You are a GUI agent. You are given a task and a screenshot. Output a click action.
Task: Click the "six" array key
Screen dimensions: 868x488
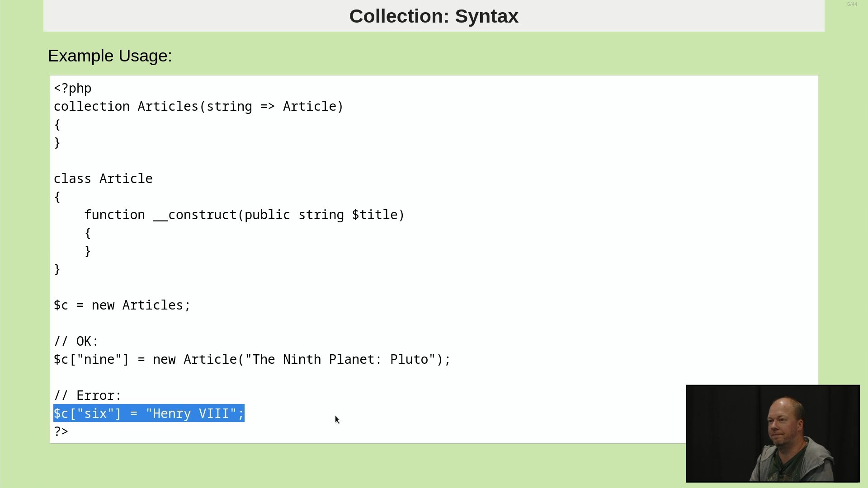(95, 414)
